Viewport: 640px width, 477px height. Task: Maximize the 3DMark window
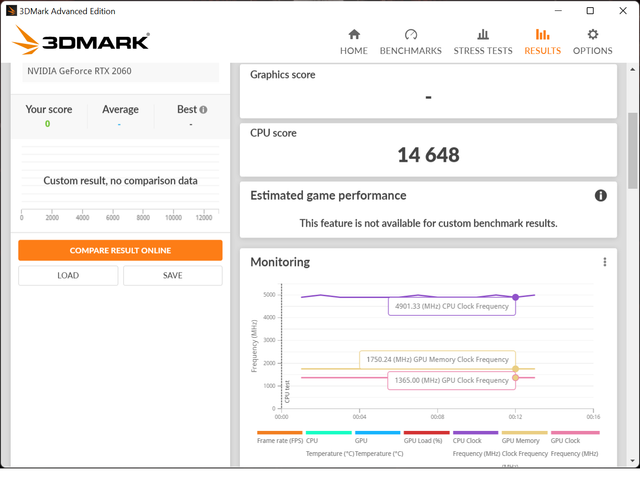(x=590, y=11)
